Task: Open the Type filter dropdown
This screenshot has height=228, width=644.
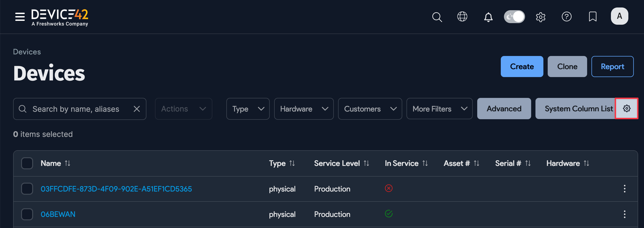Action: (248, 109)
